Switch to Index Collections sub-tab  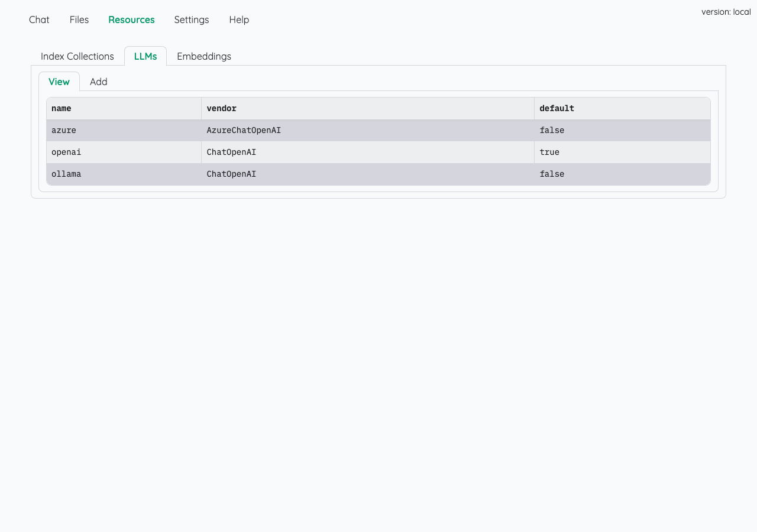click(x=77, y=56)
